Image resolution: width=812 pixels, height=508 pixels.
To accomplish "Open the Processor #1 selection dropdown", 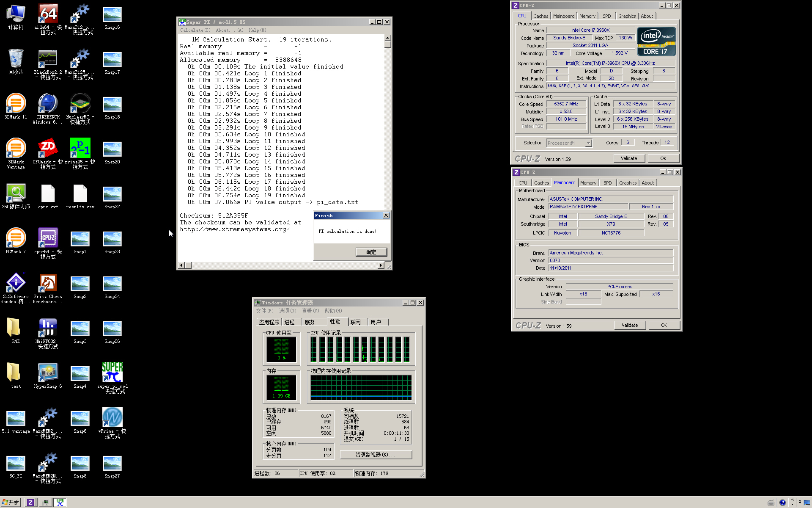I will click(x=588, y=143).
